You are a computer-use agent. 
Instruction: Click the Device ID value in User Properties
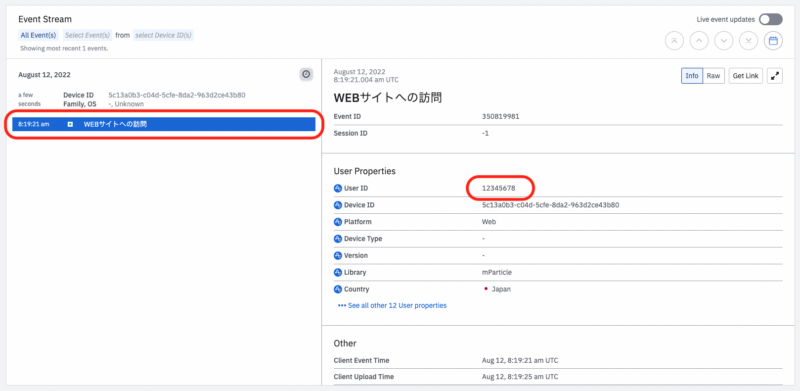[551, 205]
